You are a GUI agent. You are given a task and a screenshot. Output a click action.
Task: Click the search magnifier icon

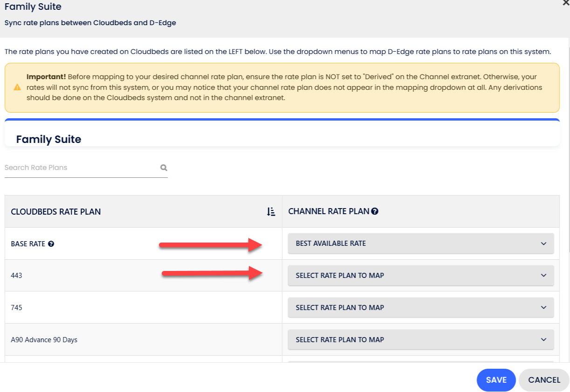click(164, 168)
